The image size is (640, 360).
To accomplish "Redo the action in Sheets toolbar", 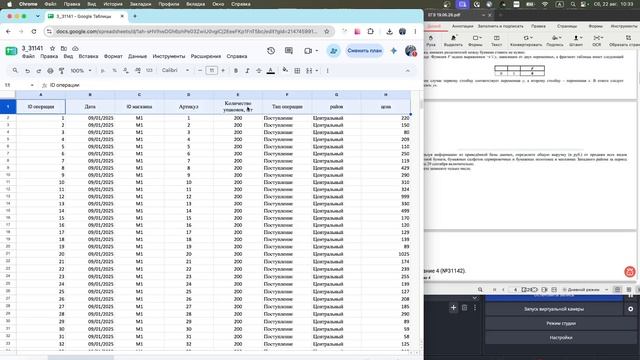I will pyautogui.click(x=39, y=71).
